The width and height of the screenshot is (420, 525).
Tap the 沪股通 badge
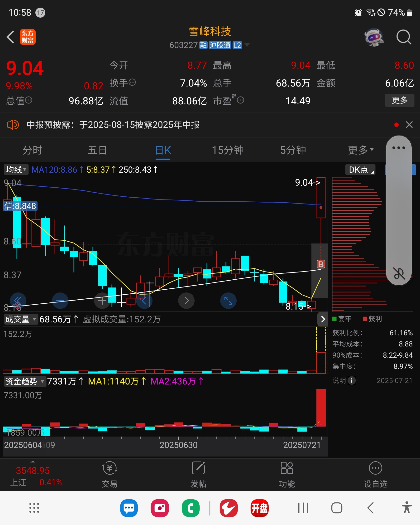click(x=220, y=45)
